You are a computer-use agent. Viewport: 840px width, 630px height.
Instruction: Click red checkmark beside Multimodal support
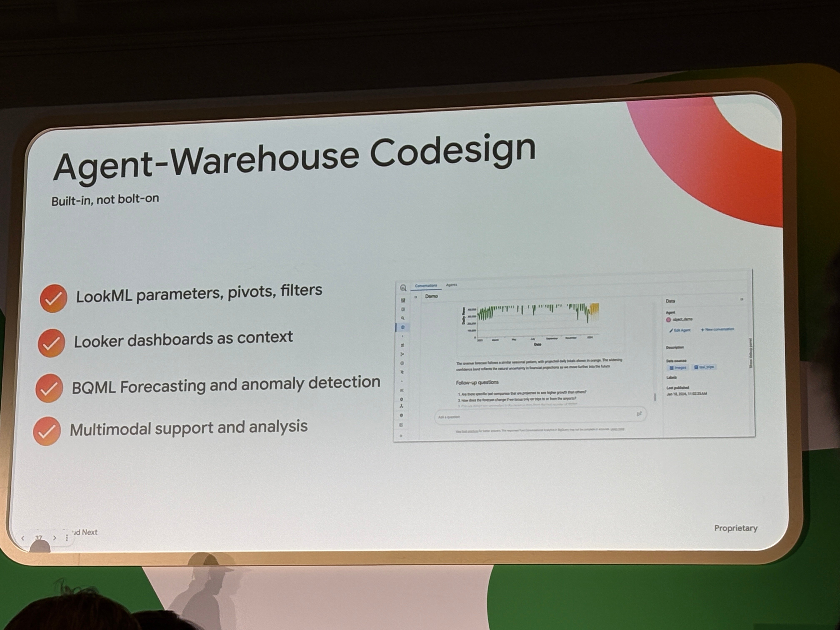(x=47, y=431)
